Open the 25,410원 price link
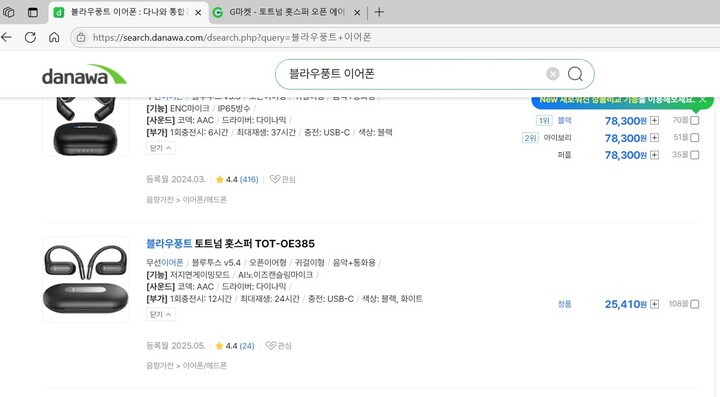This screenshot has width=720, height=397. [x=625, y=304]
